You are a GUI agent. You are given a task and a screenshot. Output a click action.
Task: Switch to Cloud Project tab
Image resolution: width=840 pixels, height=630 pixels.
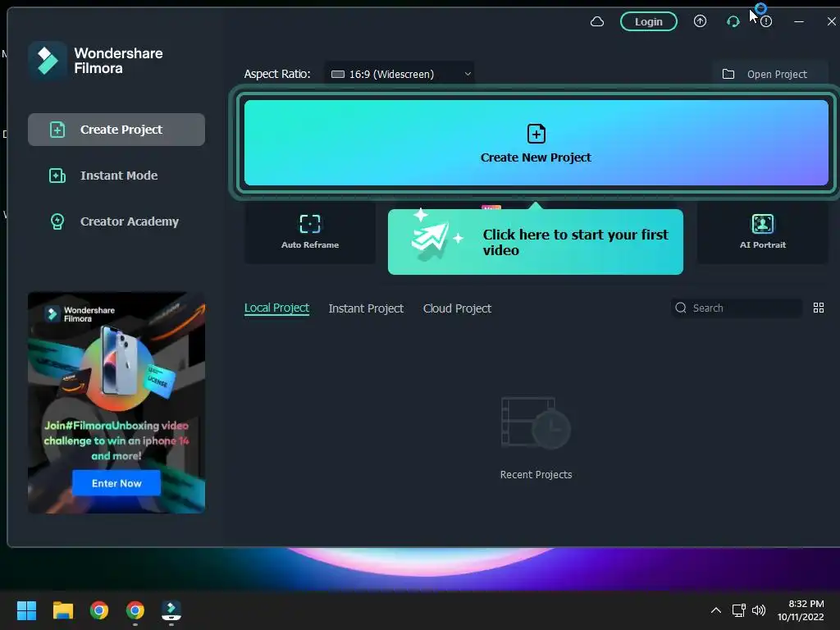click(457, 308)
